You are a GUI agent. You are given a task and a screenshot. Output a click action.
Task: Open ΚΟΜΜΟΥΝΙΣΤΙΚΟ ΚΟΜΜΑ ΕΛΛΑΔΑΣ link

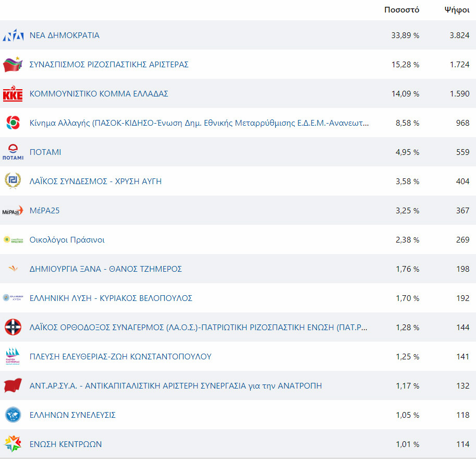click(99, 93)
